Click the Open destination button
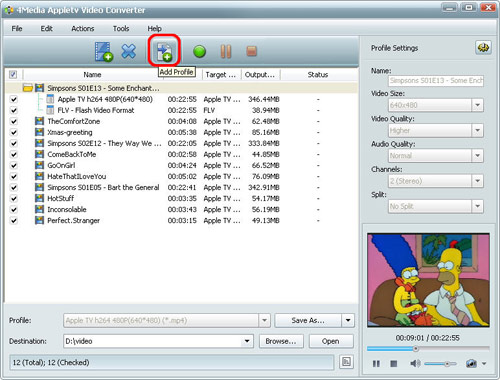Screen dimensions: 500x380 tap(331, 341)
